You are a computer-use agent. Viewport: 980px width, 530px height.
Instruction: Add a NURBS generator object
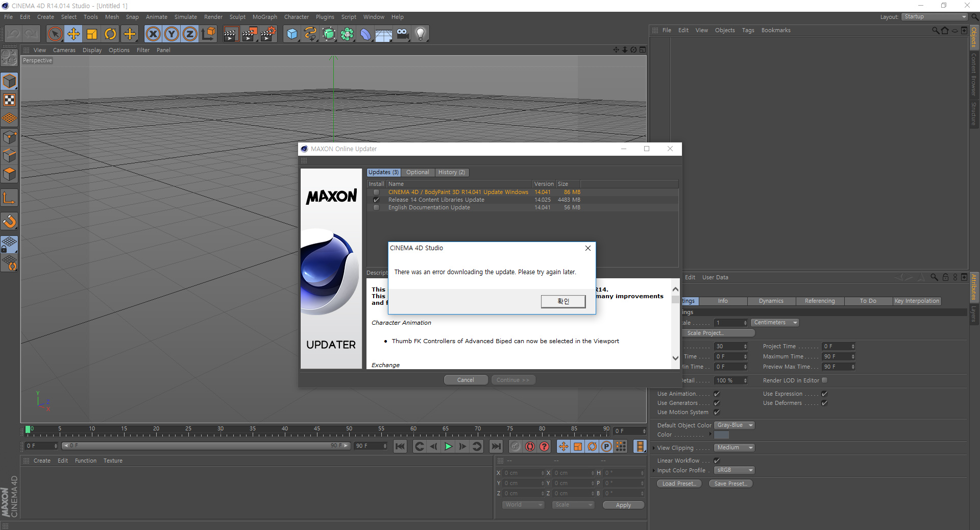tap(329, 34)
